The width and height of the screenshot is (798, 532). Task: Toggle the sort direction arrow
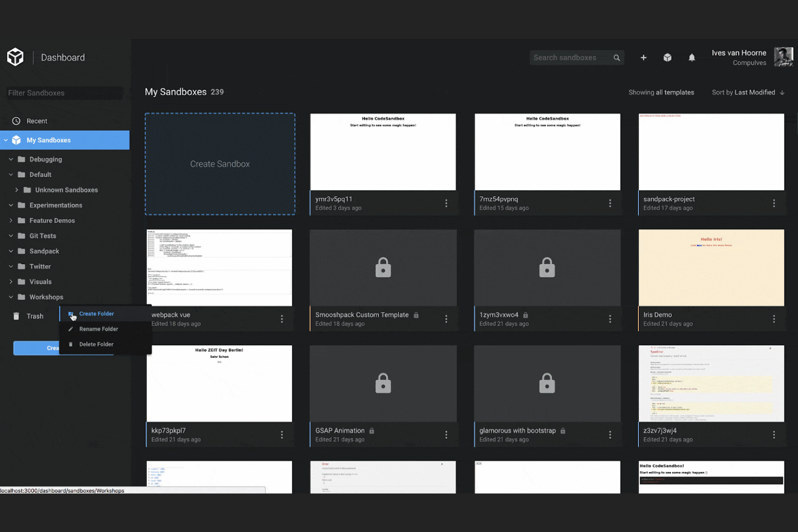782,93
